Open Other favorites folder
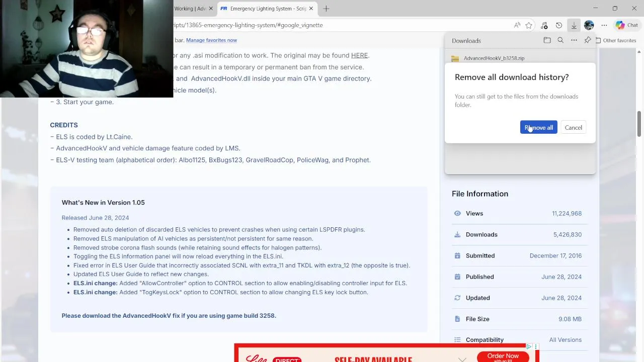Image resolution: width=644 pixels, height=362 pixels. 616,40
